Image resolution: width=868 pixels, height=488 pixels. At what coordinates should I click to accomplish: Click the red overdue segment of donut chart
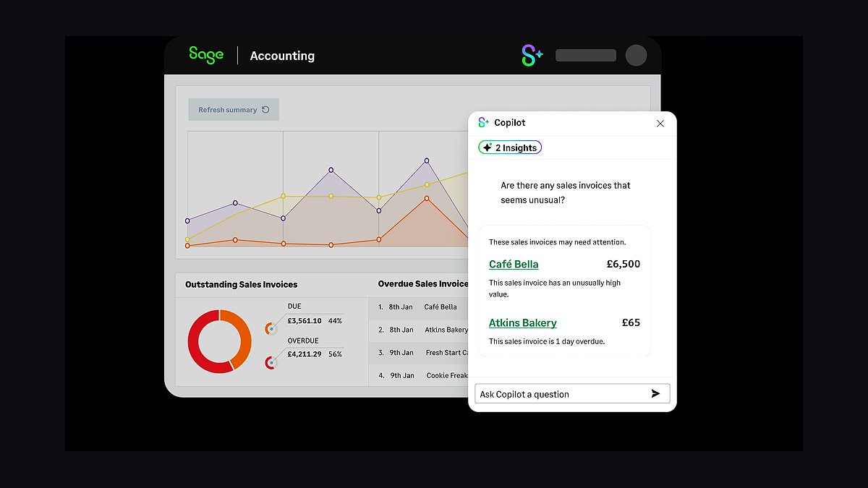click(x=200, y=347)
